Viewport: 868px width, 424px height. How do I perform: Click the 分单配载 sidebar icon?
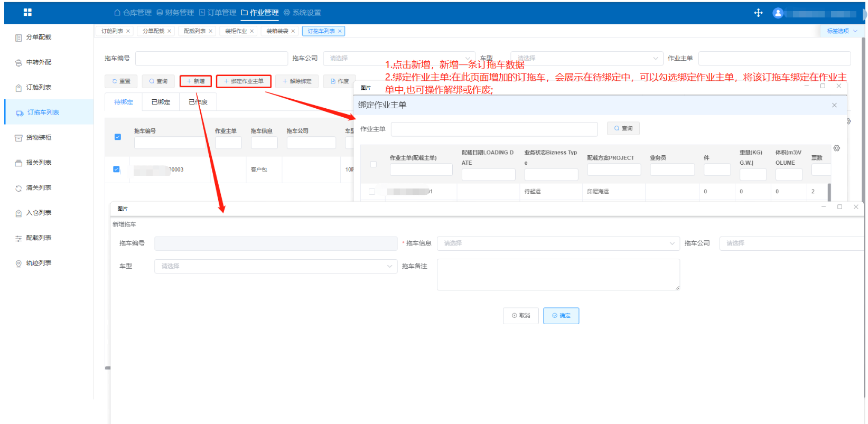coord(18,37)
